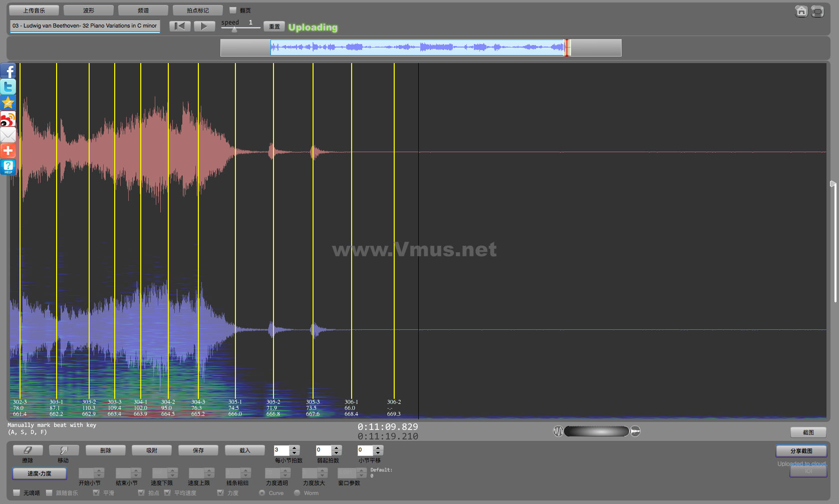Screen dimensions: 839x504
Task: Click the beat marker labeled 303-1
Action: coord(57,230)
